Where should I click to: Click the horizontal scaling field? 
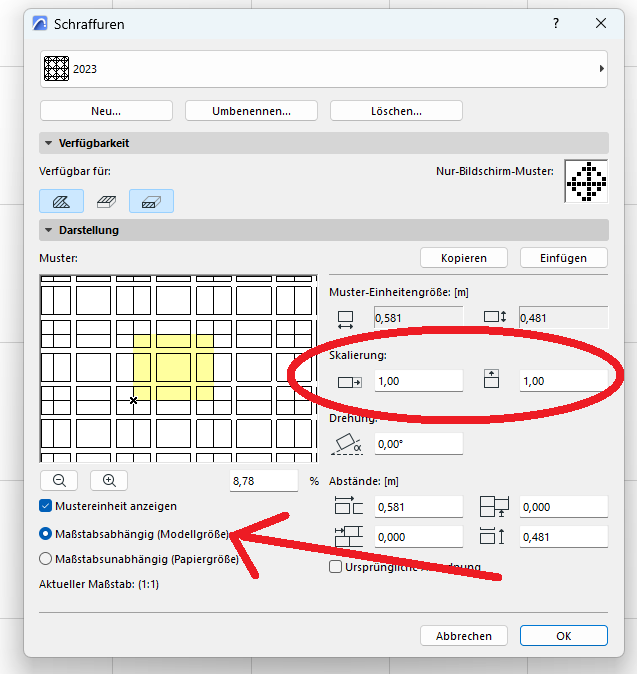[x=419, y=381]
